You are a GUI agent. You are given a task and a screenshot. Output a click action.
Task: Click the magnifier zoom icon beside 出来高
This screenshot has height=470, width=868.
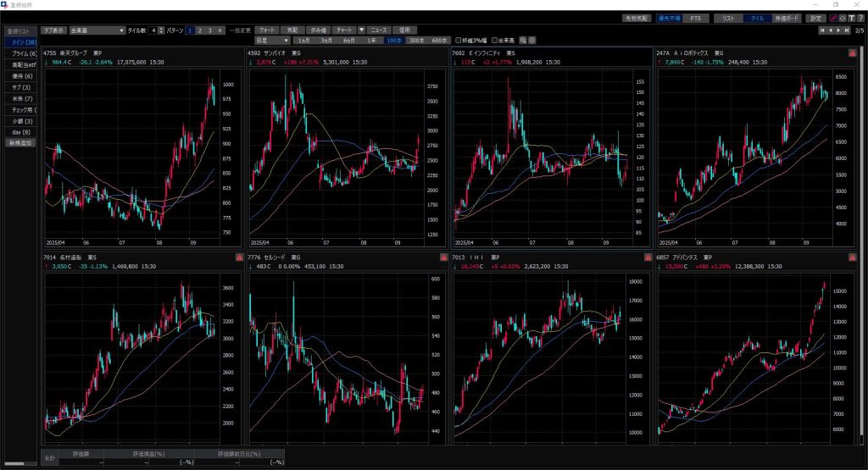tap(524, 40)
